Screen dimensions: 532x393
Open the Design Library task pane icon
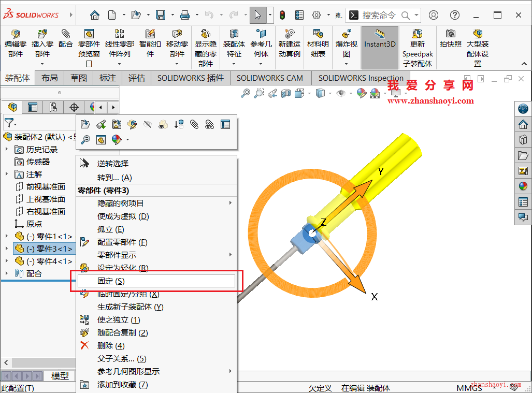click(523, 140)
